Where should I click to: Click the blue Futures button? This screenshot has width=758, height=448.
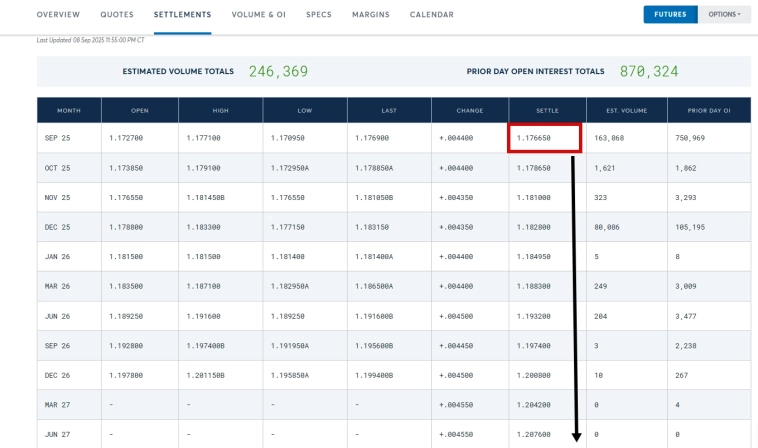(x=670, y=15)
